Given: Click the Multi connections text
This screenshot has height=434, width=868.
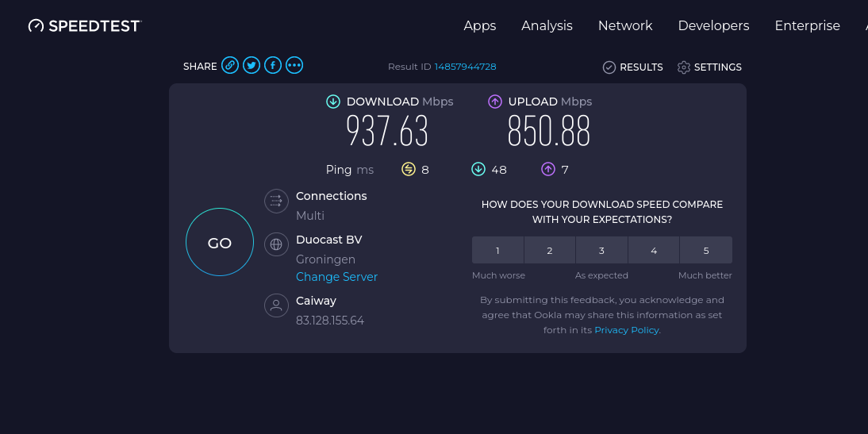Looking at the screenshot, I should coord(310,216).
